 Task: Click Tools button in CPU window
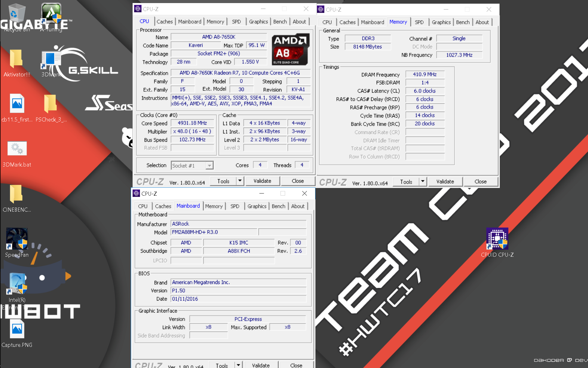point(223,181)
